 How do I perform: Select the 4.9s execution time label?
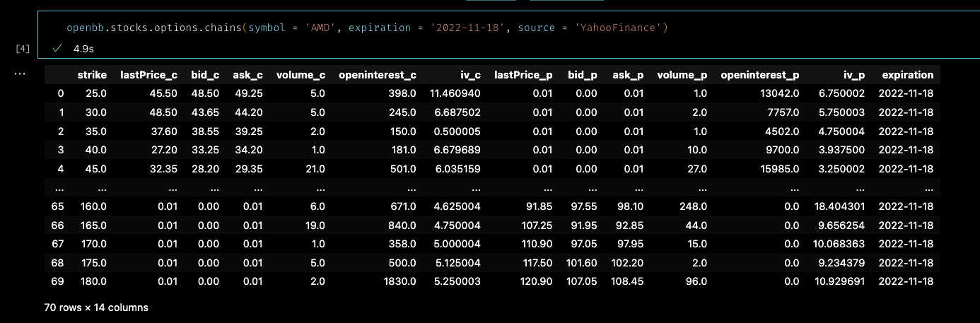coord(84,49)
